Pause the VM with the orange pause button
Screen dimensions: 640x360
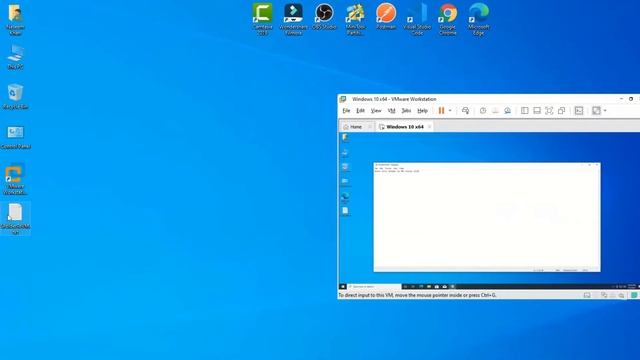441,111
